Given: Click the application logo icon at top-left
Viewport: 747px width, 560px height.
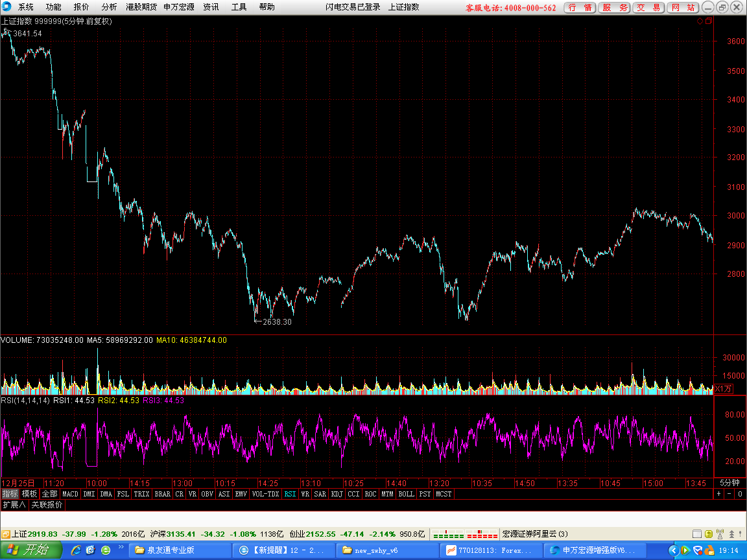Looking at the screenshot, I should [6, 6].
